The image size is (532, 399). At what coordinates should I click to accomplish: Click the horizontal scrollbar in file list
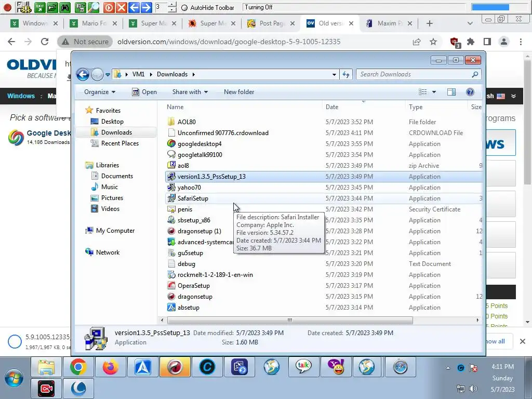[290, 320]
